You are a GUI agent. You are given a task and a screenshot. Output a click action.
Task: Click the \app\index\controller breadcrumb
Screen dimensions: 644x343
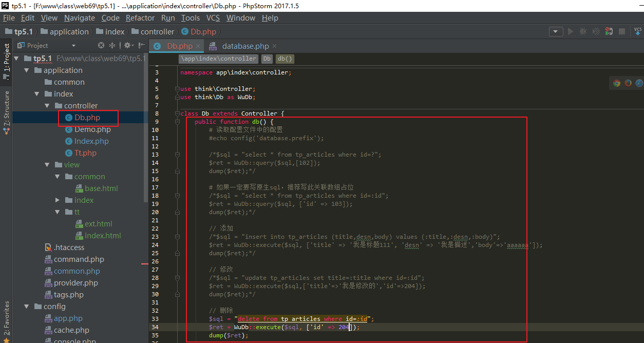(219, 59)
